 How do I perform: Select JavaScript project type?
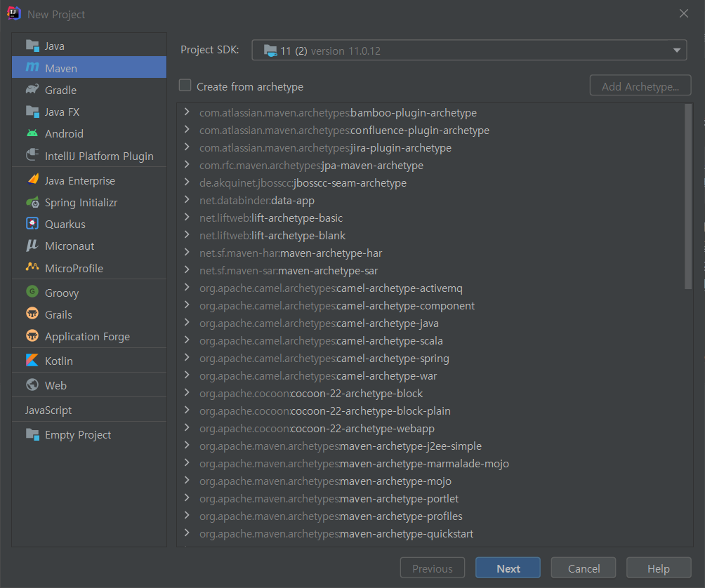[48, 410]
